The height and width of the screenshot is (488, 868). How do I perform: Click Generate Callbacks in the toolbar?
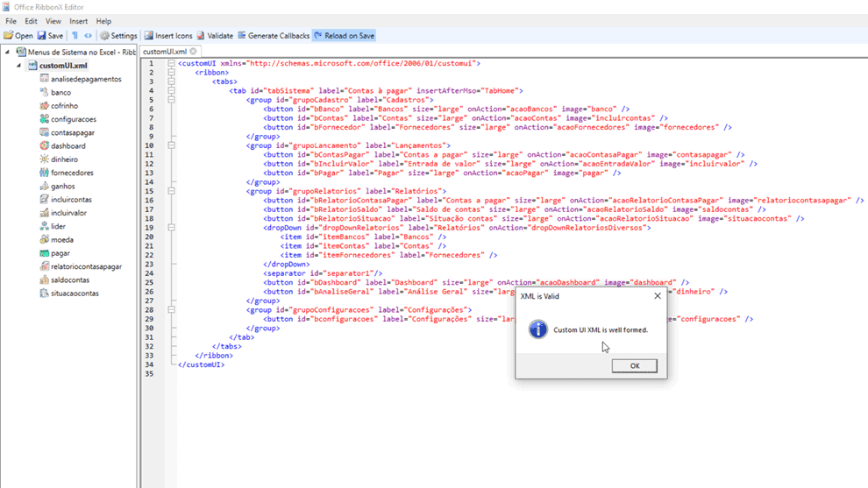pyautogui.click(x=274, y=36)
